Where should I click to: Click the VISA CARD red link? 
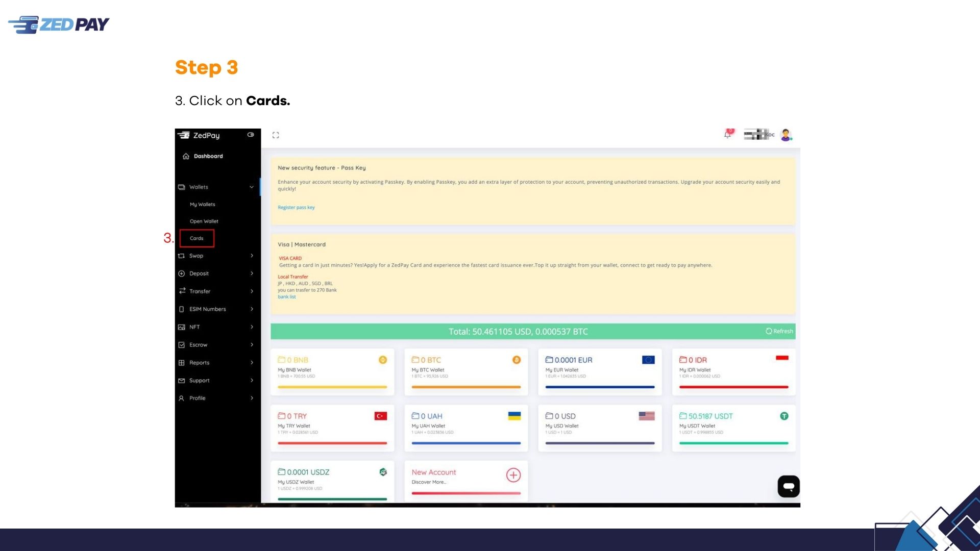pyautogui.click(x=290, y=258)
